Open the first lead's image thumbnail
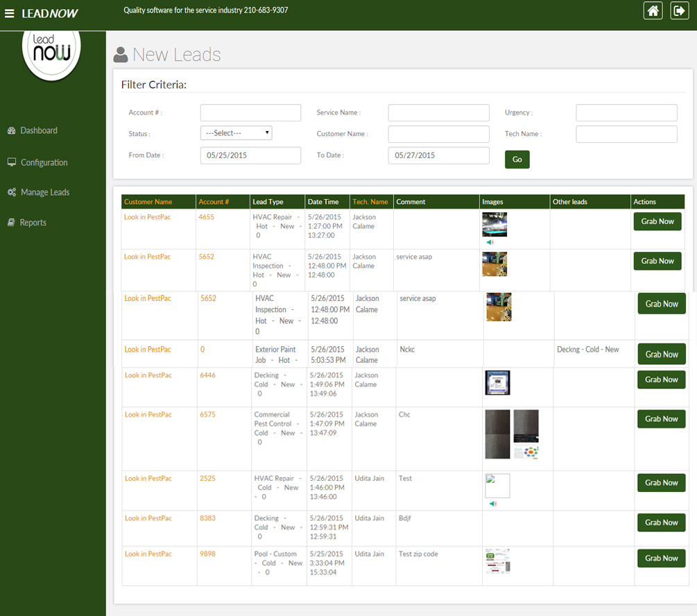This screenshot has width=697, height=616. (x=494, y=224)
